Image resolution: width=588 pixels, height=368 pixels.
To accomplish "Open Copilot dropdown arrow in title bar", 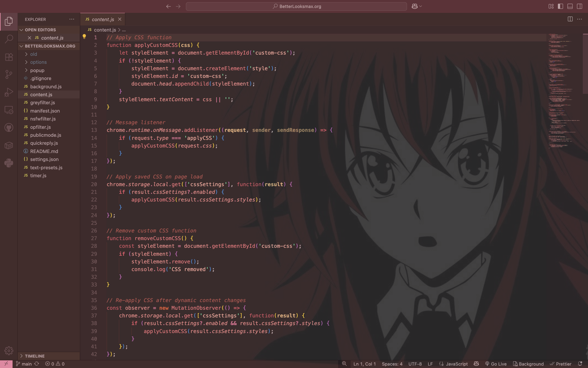I will point(421,6).
